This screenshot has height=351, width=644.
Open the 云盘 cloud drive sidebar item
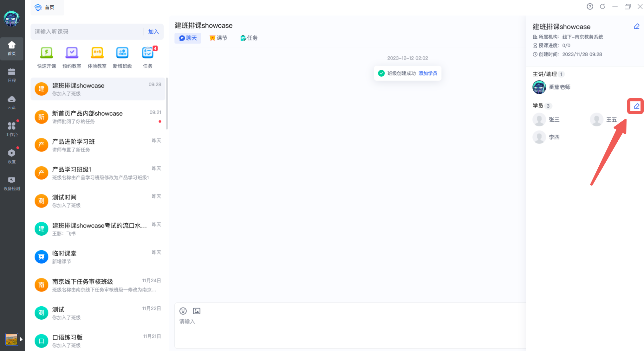click(12, 103)
